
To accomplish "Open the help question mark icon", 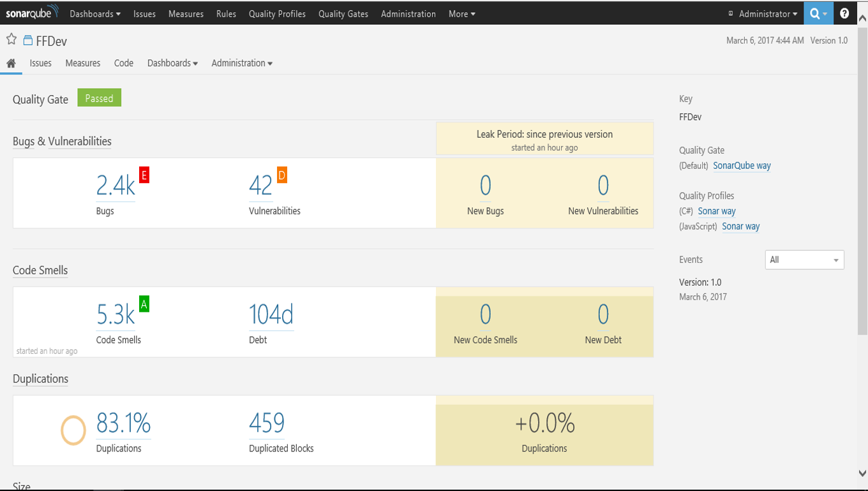I will pyautogui.click(x=844, y=13).
